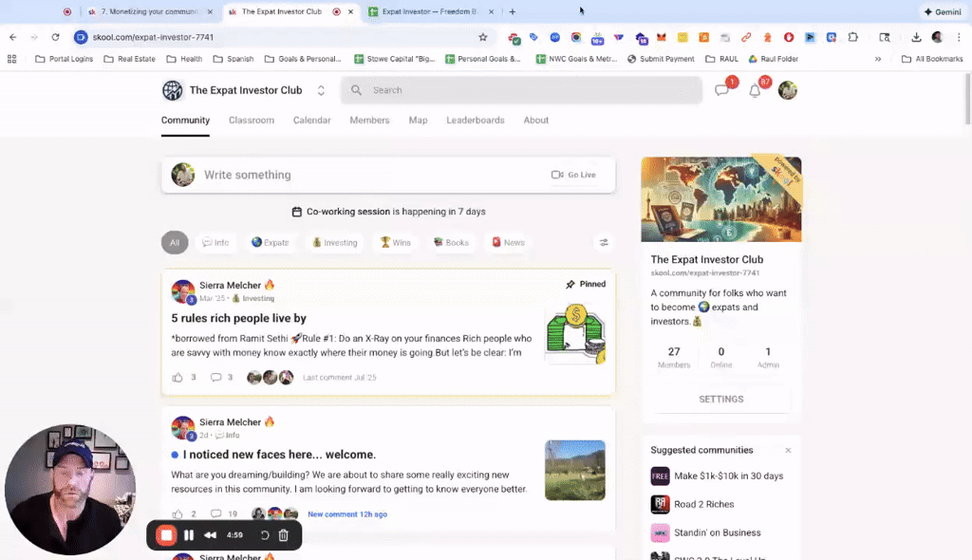Image resolution: width=972 pixels, height=560 pixels.
Task: Click the Expat Investor Club globe logo
Action: 173,90
